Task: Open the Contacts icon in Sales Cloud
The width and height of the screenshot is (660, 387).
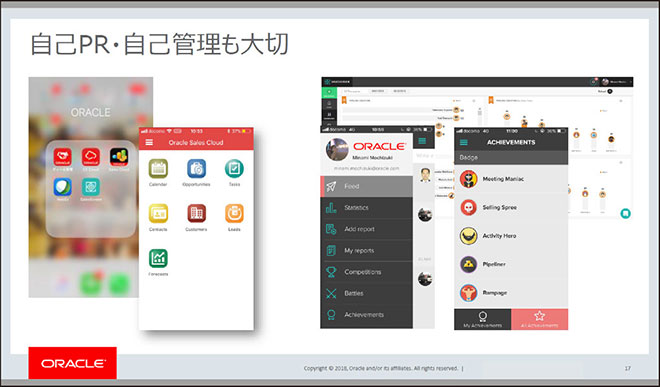Action: (158, 214)
